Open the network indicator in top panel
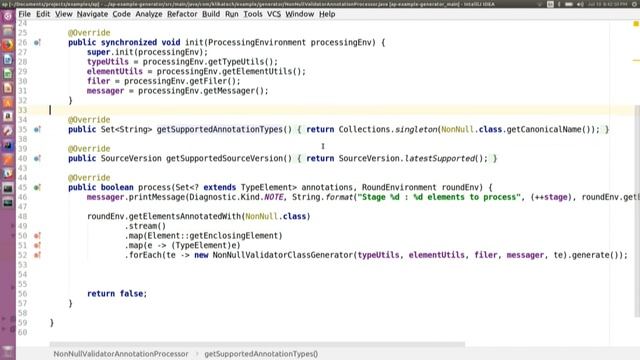The image size is (640, 360). (540, 4)
